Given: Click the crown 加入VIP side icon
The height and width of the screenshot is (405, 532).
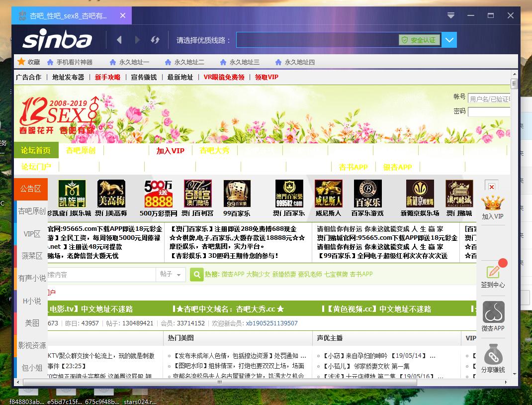Looking at the screenshot, I should [x=493, y=203].
